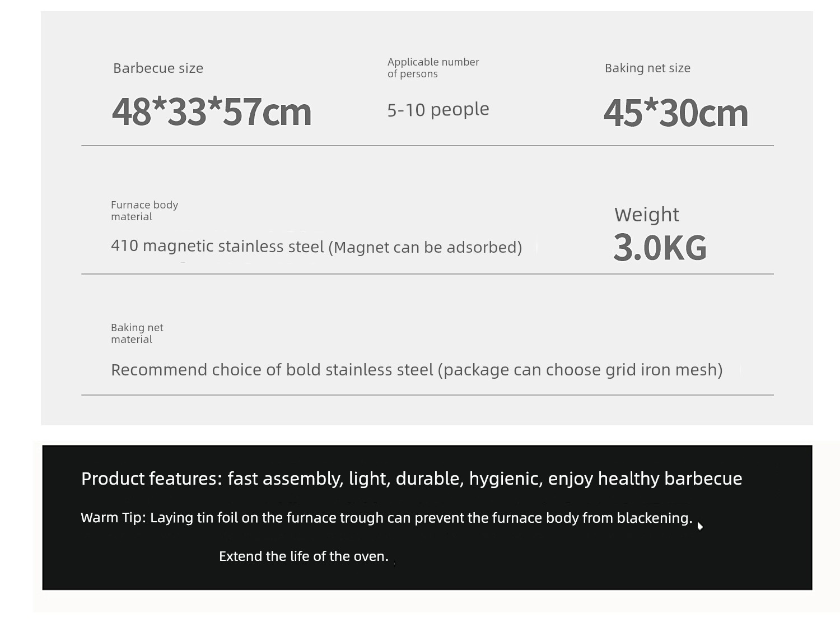Viewport: 840px width, 636px height.
Task: Click '(Magnet can be adsorbed)' note
Action: pyautogui.click(x=425, y=247)
